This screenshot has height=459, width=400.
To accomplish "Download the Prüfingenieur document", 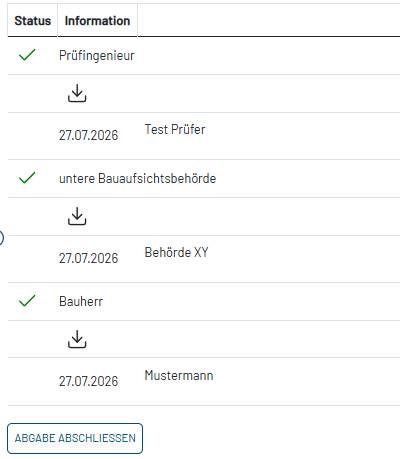I will 77,93.
